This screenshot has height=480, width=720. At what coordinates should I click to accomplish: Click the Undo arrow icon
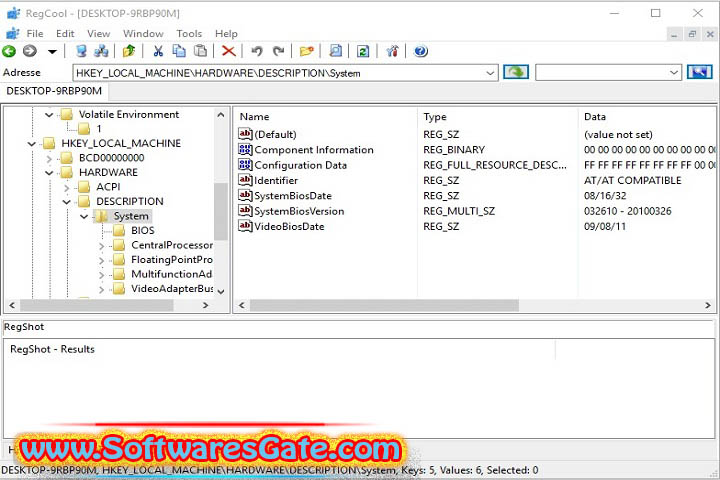point(257,51)
